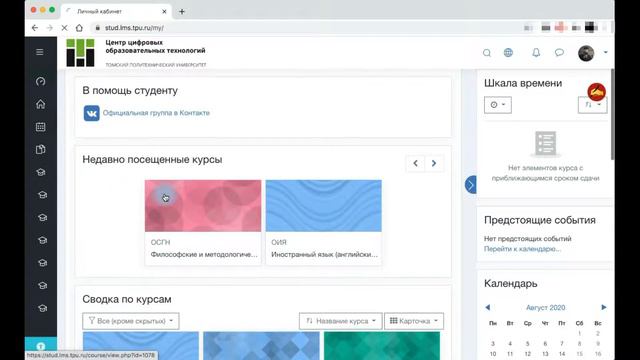Open language globe icon
This screenshot has height=360, width=640.
(x=508, y=53)
